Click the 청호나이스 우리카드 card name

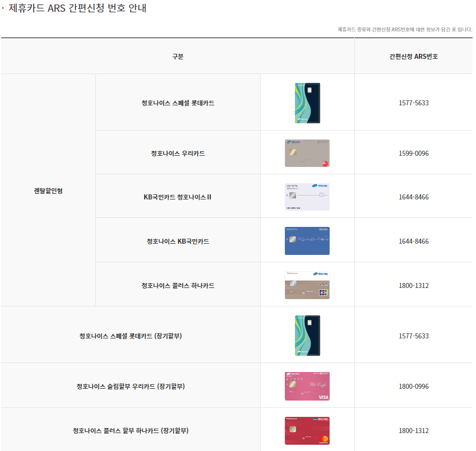178,154
